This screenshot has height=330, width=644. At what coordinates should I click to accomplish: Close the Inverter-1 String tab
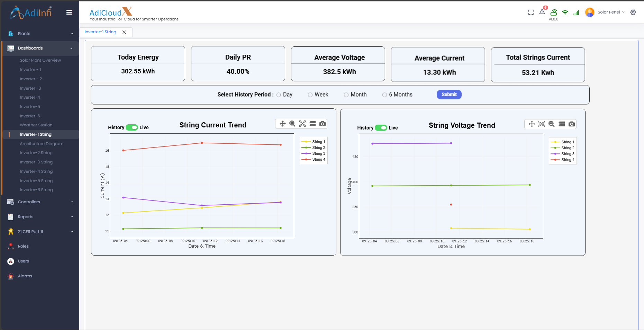click(x=124, y=32)
